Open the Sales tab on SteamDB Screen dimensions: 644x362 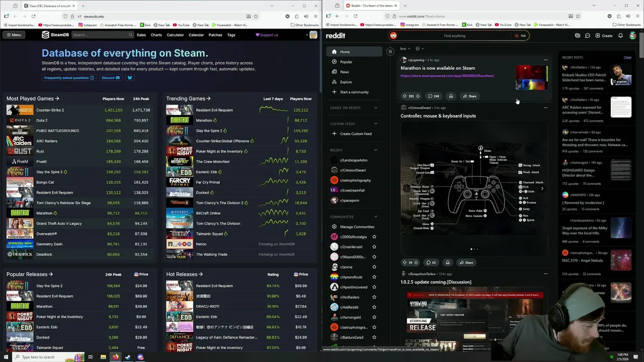click(141, 35)
